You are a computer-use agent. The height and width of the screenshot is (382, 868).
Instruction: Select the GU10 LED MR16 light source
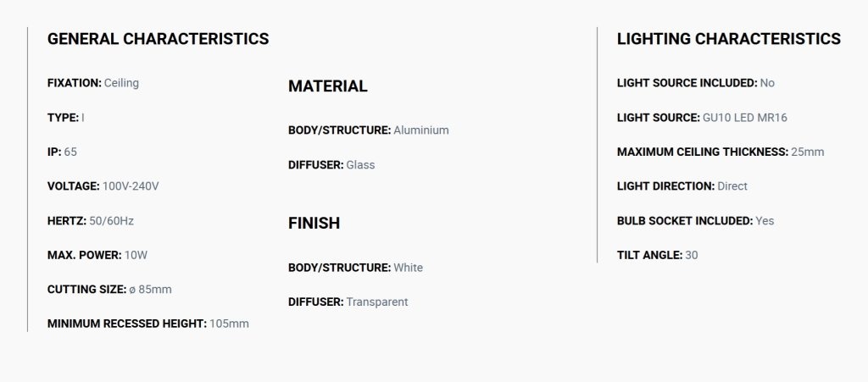click(745, 118)
